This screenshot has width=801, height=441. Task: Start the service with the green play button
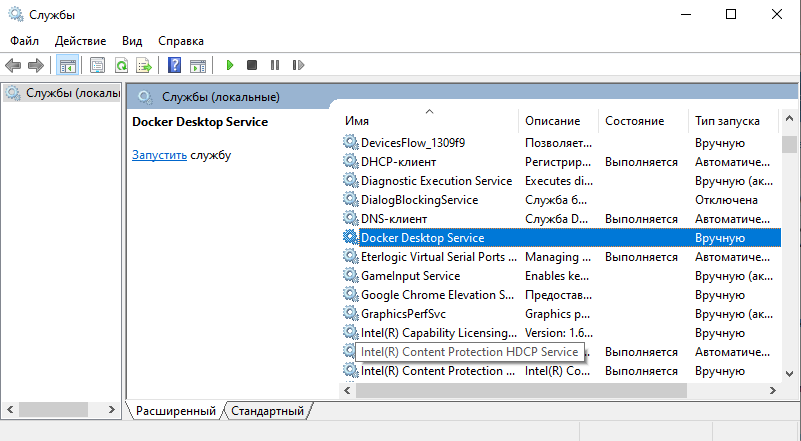[x=229, y=65]
